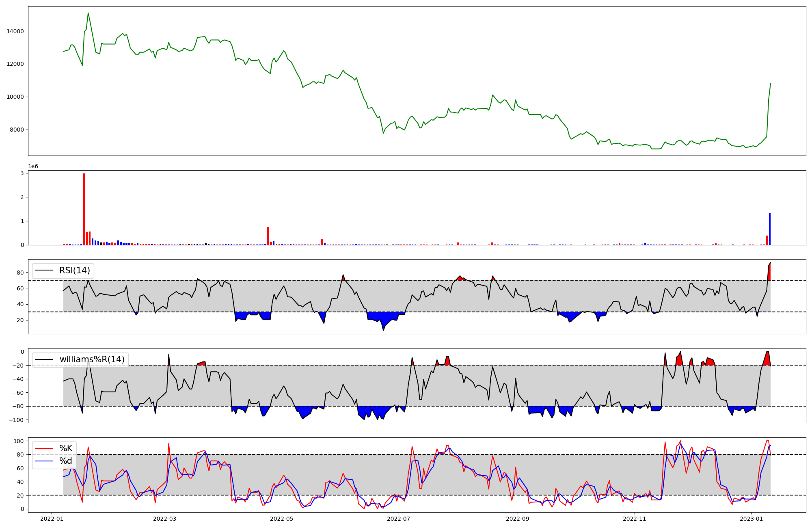Click the 2022-03 x-axis date label
The width and height of the screenshot is (812, 528).
click(x=165, y=519)
